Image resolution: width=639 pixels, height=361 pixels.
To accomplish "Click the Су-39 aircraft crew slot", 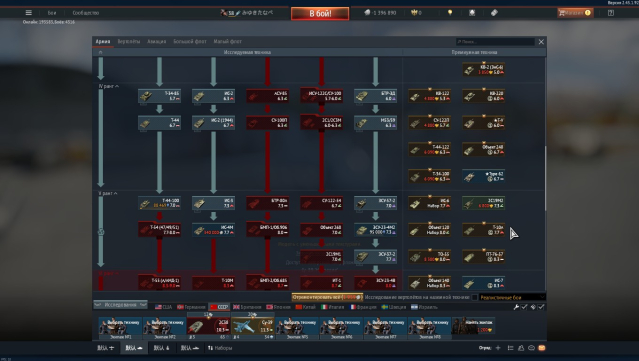I will (253, 326).
